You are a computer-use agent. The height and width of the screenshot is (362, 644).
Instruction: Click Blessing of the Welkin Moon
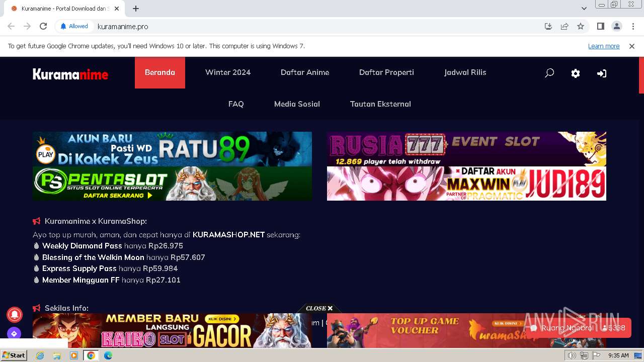coord(93,257)
